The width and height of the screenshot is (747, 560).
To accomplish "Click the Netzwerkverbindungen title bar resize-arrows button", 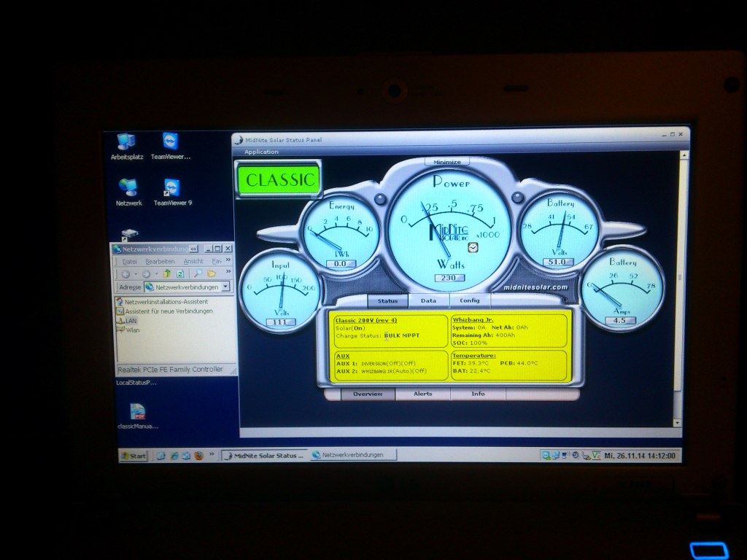I will (193, 249).
